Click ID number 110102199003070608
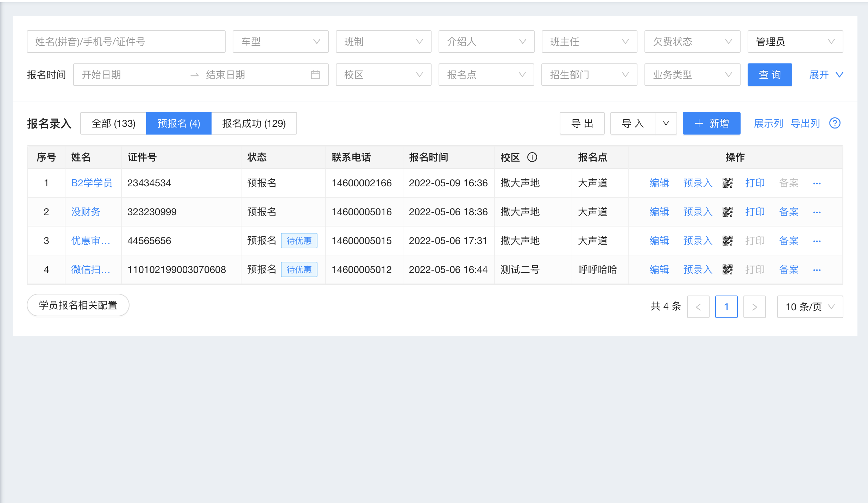The height and width of the screenshot is (503, 868). coord(177,269)
